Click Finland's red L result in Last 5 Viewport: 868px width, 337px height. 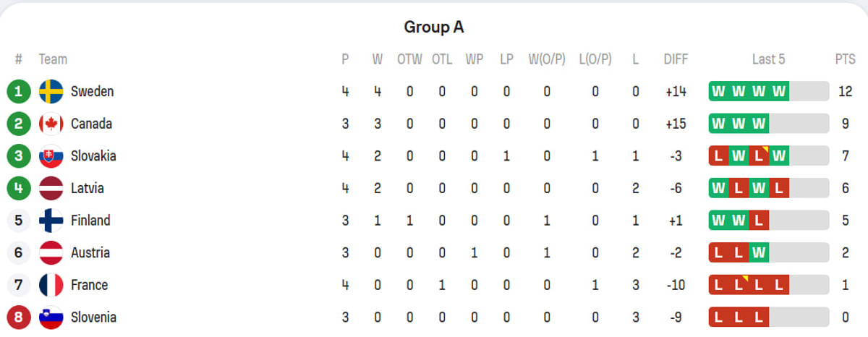[x=758, y=221]
